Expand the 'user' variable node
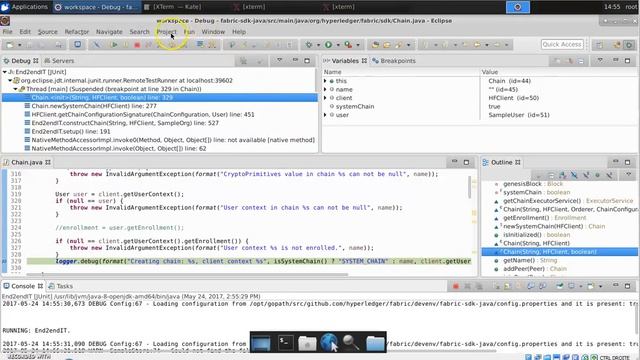Screen dimensions: 640x360 (325, 115)
